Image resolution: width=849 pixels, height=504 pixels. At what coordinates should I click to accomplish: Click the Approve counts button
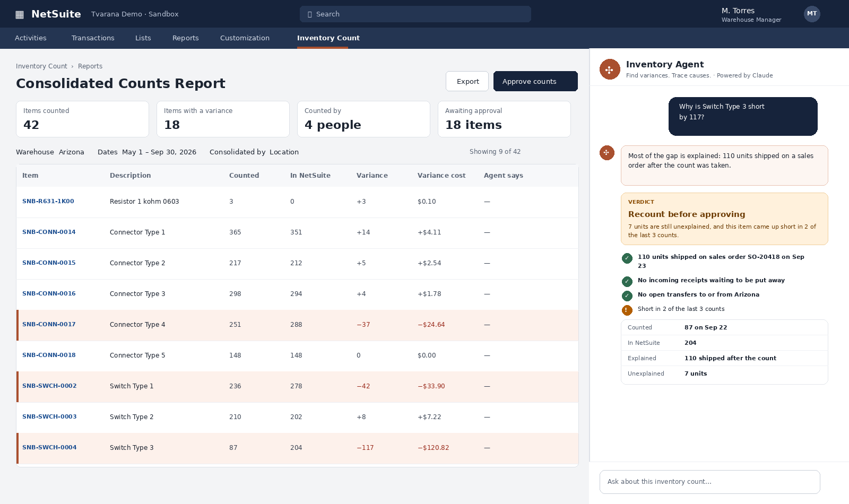[535, 81]
